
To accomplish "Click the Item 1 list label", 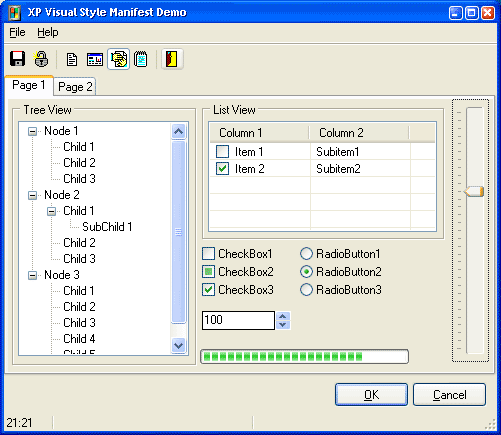I will pos(249,152).
